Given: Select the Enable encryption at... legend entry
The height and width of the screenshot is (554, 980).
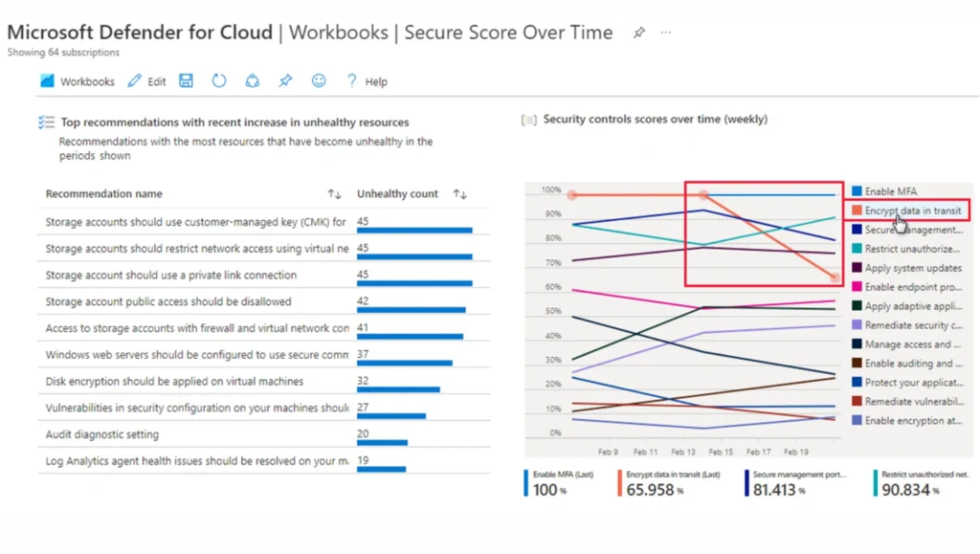Looking at the screenshot, I should click(x=907, y=421).
